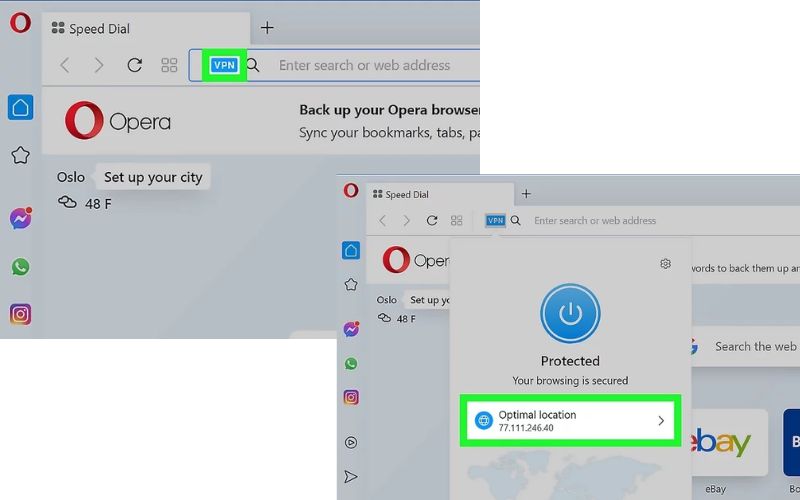This screenshot has width=800, height=500.
Task: Open WhatsApp in upper window sidebar
Action: click(x=20, y=266)
